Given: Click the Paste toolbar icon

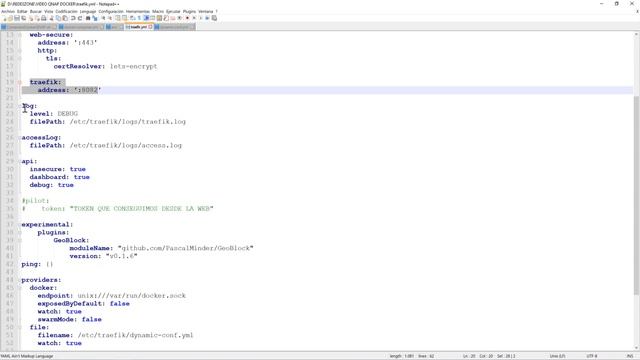Looking at the screenshot, I should 64,18.
